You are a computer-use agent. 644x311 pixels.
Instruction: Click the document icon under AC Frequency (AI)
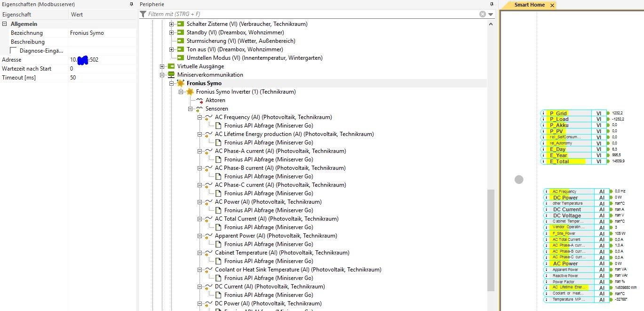(x=218, y=126)
